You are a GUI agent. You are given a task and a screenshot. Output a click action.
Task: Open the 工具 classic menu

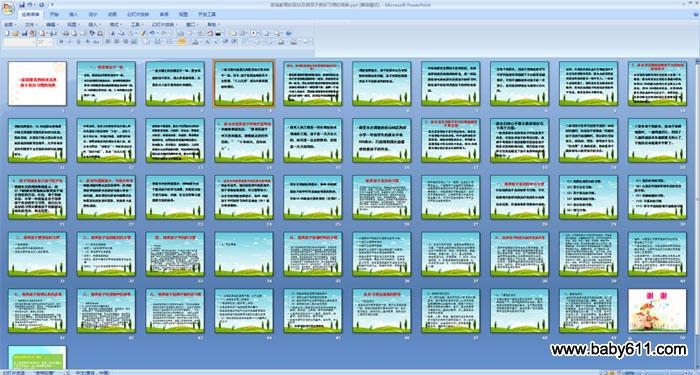137,25
